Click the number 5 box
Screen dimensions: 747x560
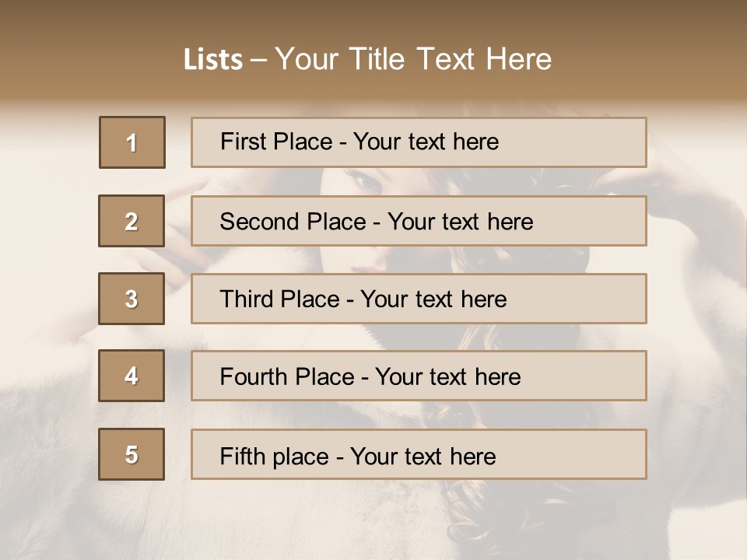pos(132,454)
